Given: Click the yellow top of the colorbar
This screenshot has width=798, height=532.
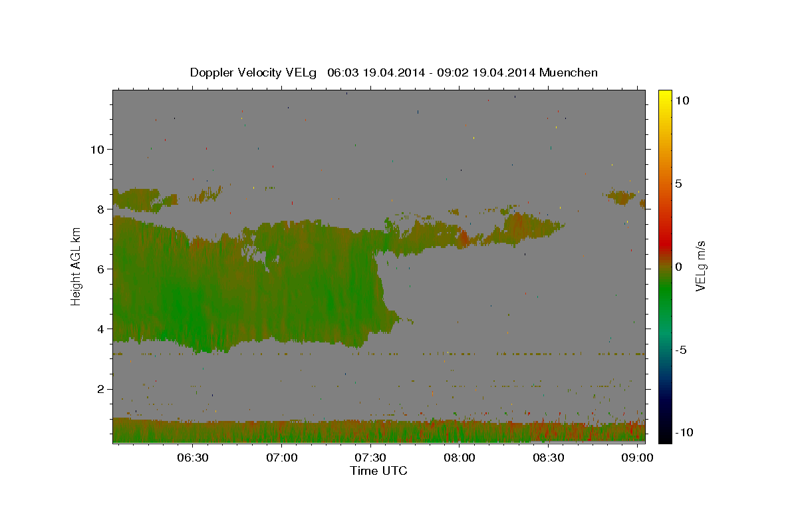Looking at the screenshot, I should (x=664, y=96).
